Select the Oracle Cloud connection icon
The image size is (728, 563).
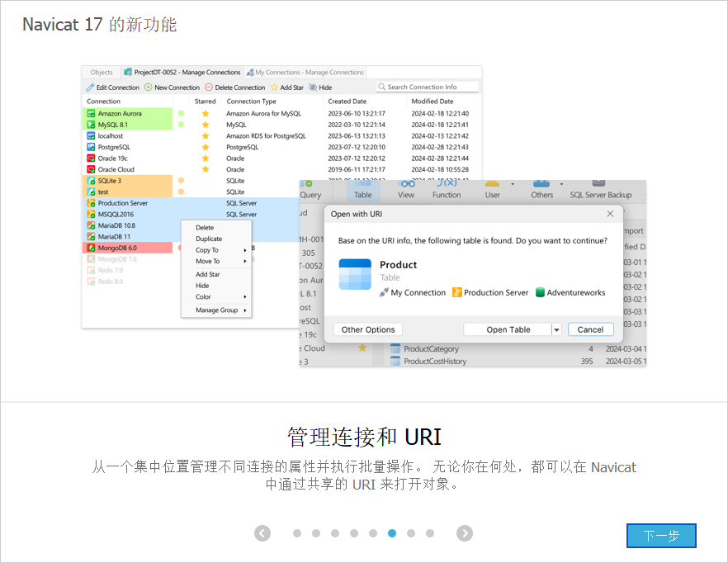tap(91, 169)
